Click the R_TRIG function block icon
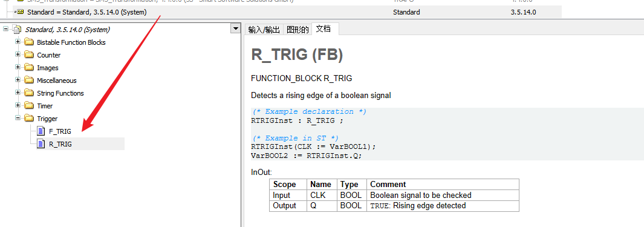The height and width of the screenshot is (227, 644). (41, 144)
